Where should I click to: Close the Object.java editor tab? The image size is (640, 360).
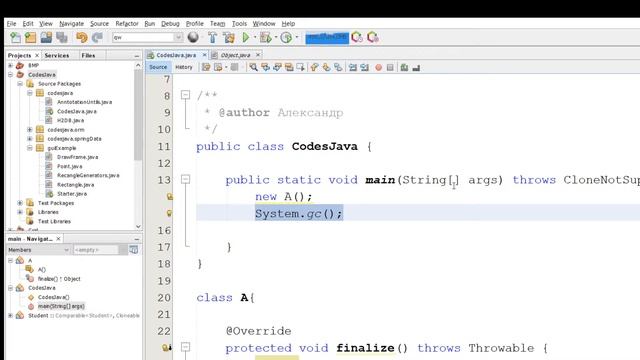258,55
